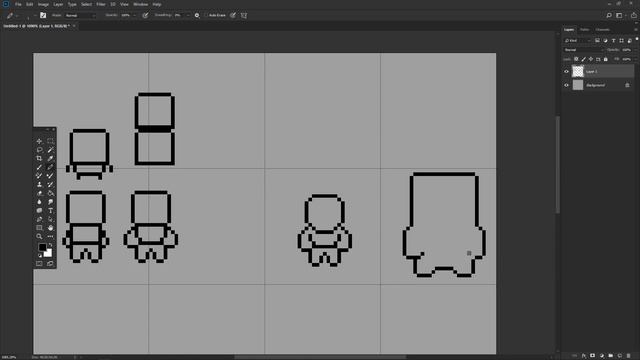Select the Blur tool
The height and width of the screenshot is (360, 640).
39,202
